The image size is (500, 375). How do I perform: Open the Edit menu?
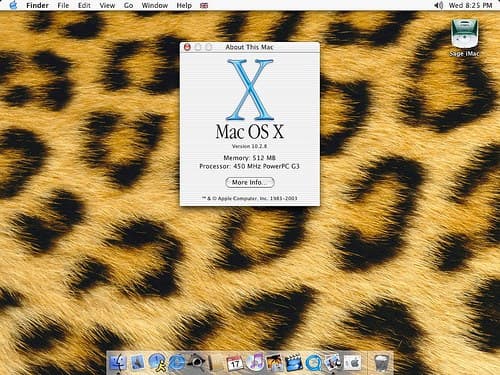click(x=84, y=5)
